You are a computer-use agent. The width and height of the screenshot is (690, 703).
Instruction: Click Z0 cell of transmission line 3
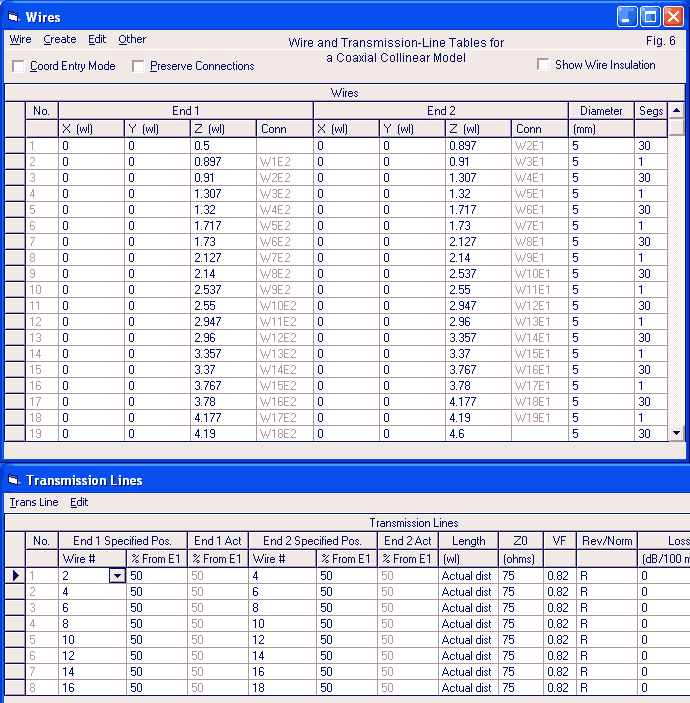[x=520, y=608]
